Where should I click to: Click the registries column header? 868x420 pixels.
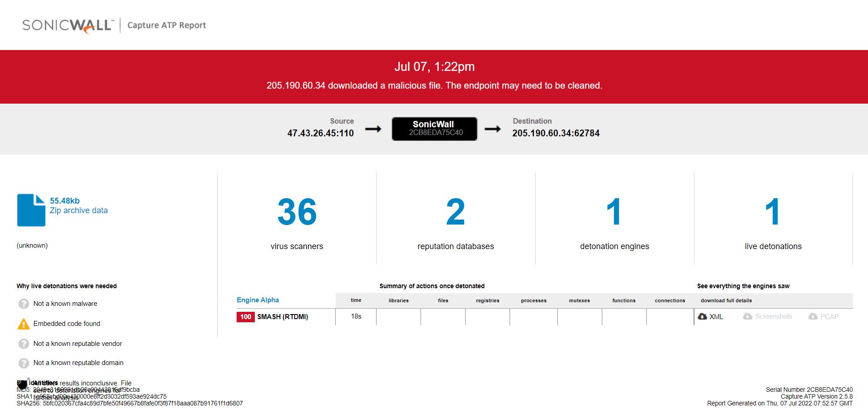point(488,300)
